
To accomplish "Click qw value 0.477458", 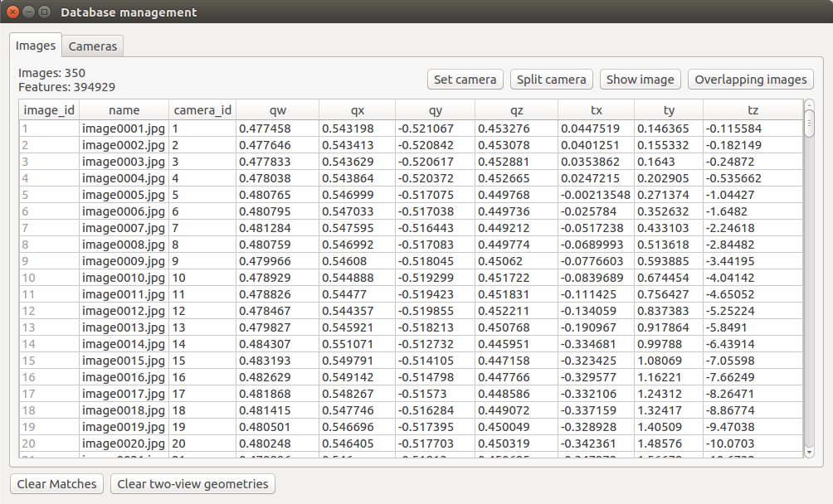I will [x=277, y=128].
